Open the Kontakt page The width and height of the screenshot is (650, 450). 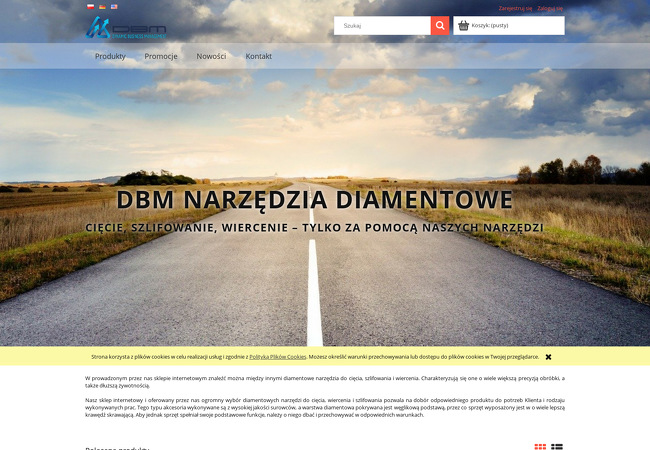click(259, 56)
